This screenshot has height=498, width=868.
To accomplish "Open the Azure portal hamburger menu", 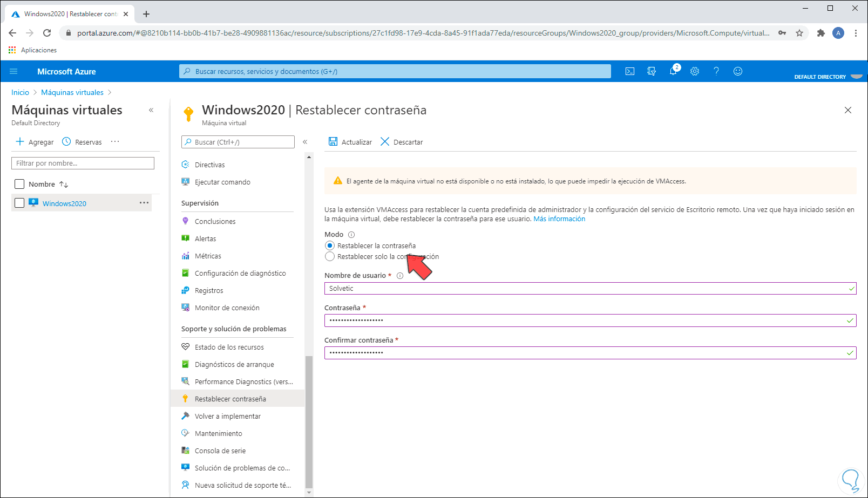I will [x=14, y=71].
